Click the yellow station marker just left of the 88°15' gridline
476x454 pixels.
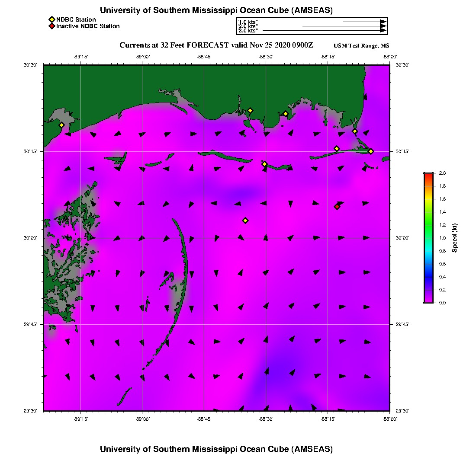(336, 149)
